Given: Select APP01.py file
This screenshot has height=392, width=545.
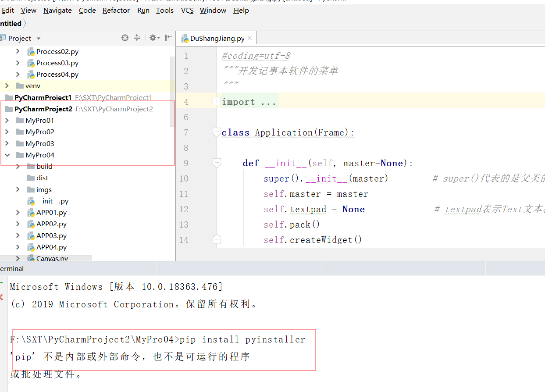Looking at the screenshot, I should point(52,212).
